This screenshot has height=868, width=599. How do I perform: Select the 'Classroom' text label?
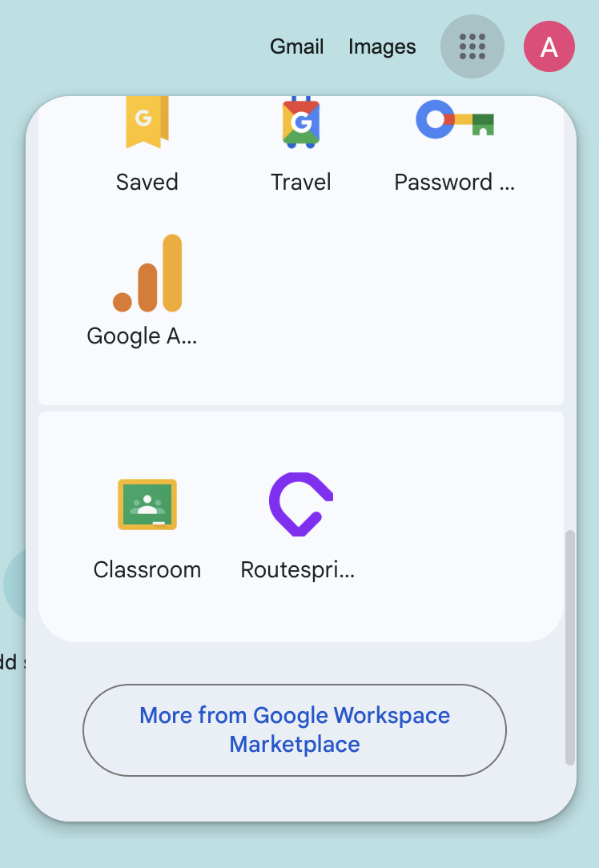(147, 569)
